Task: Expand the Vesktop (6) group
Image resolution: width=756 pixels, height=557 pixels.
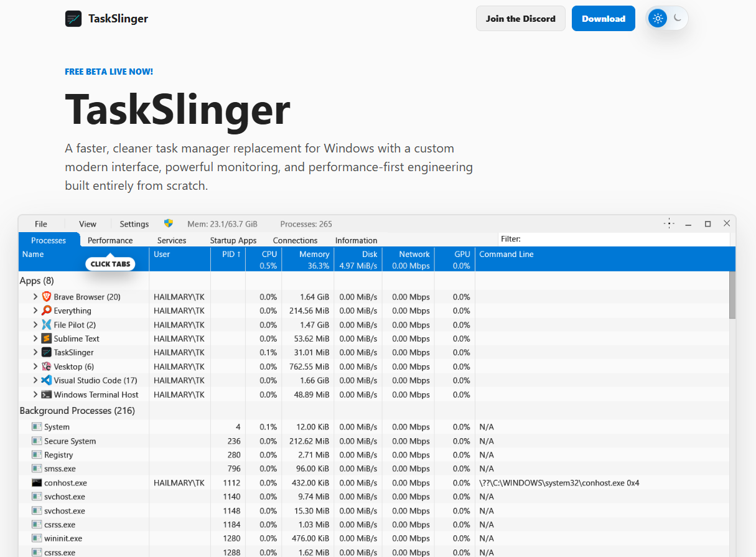Action: pyautogui.click(x=35, y=367)
